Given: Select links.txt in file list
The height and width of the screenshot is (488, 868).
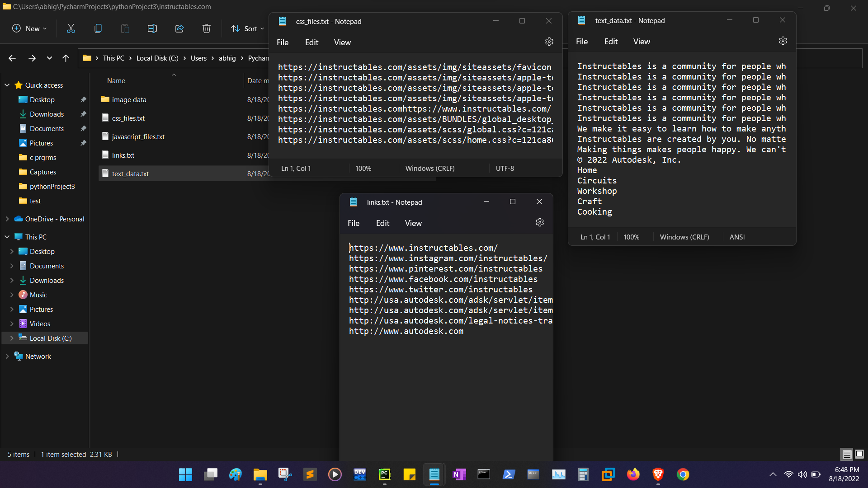Looking at the screenshot, I should click(x=123, y=155).
